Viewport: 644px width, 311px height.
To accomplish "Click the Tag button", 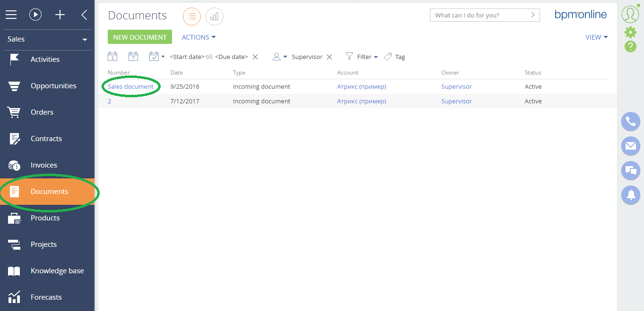I will [395, 57].
